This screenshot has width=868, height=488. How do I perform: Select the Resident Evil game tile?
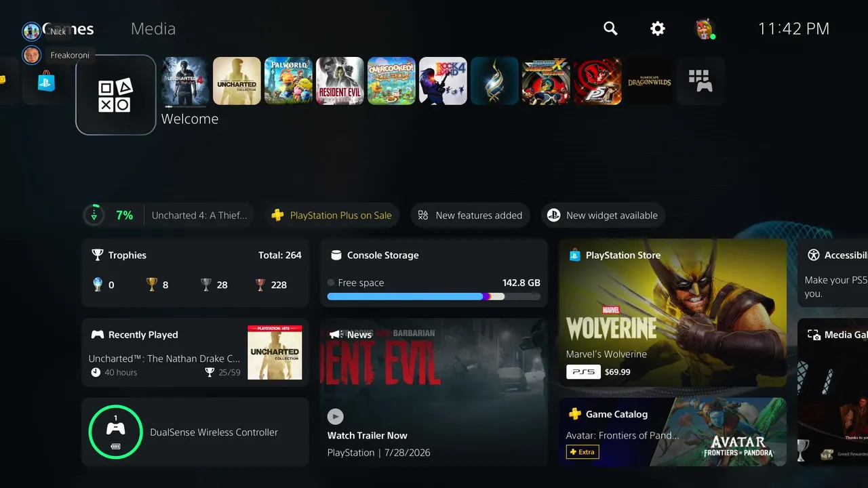coord(340,81)
